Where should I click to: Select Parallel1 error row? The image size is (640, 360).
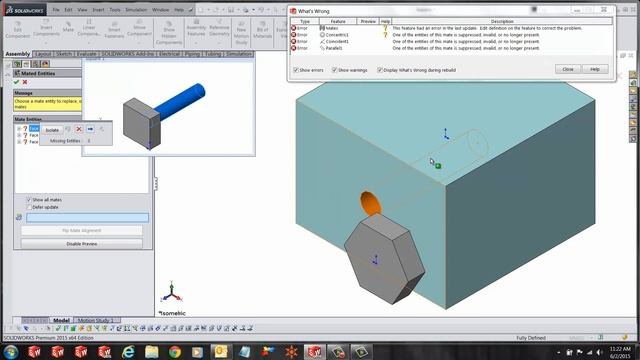coord(451,48)
